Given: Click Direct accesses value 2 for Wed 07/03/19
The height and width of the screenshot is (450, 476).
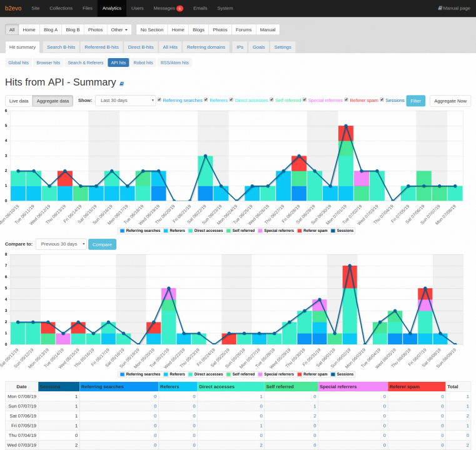Looking at the screenshot, I should [261, 445].
